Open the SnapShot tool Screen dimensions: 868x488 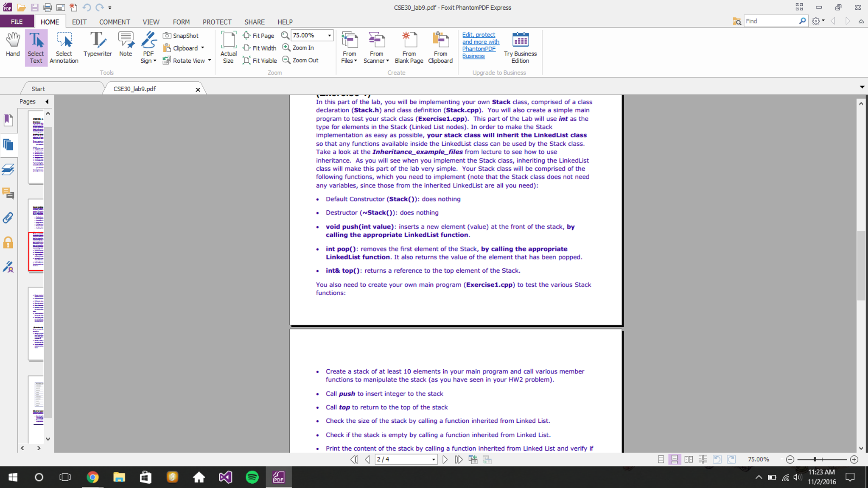coord(181,36)
